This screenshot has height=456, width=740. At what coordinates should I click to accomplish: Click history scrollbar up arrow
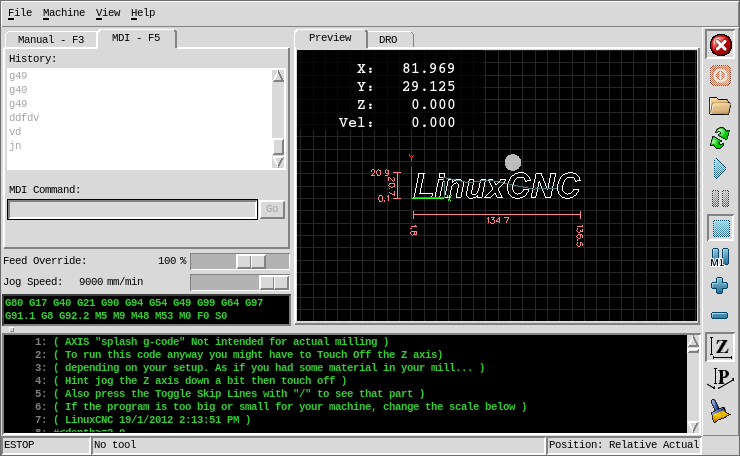[x=278, y=76]
